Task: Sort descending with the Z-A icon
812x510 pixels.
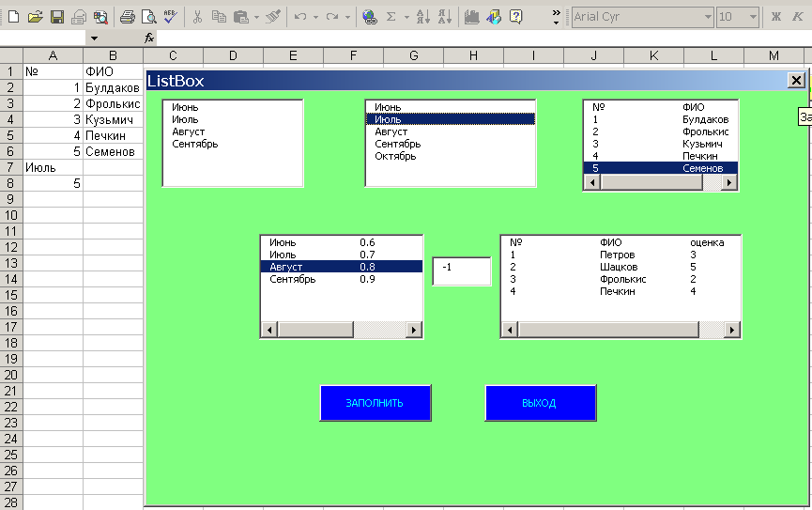Action: (445, 17)
